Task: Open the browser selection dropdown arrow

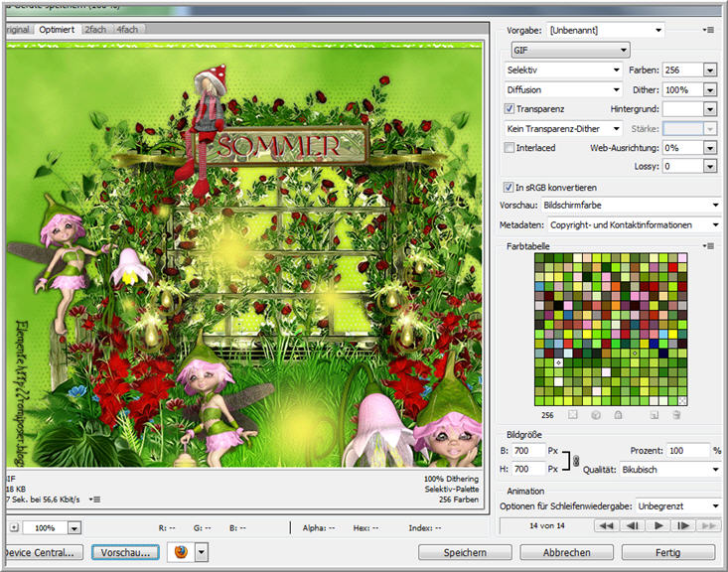Action: click(x=201, y=552)
